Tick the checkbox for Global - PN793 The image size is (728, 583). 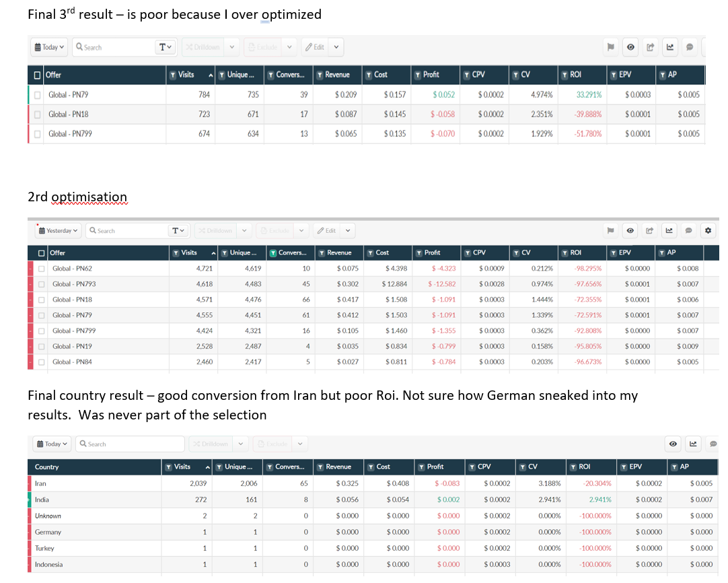42,284
